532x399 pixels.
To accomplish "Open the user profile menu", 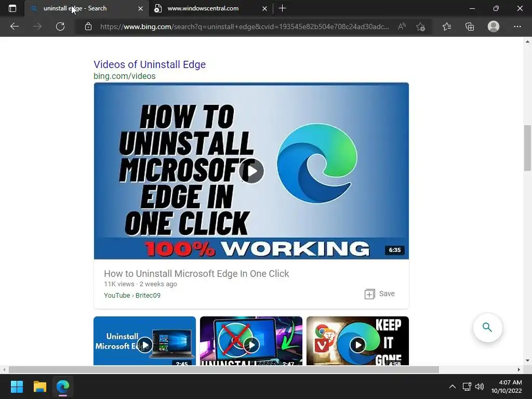I will pyautogui.click(x=494, y=26).
